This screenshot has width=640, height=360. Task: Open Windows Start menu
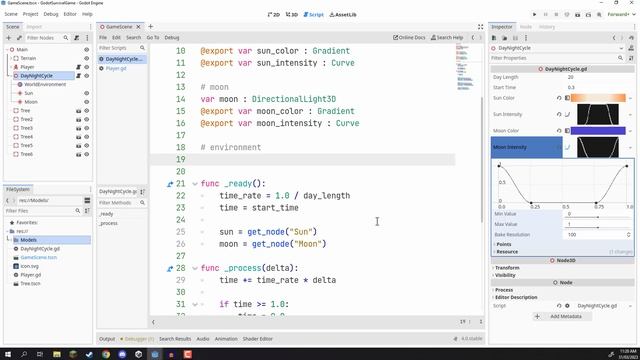point(8,354)
